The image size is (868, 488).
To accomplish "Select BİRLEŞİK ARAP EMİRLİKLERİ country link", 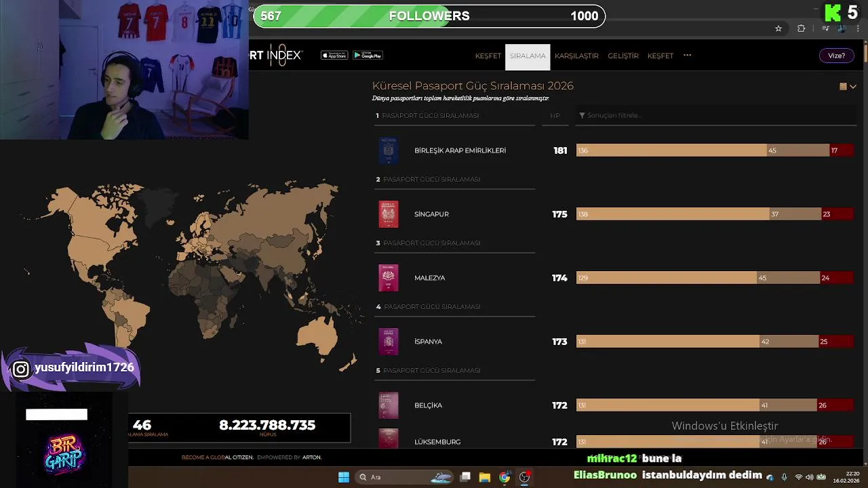I will point(460,150).
